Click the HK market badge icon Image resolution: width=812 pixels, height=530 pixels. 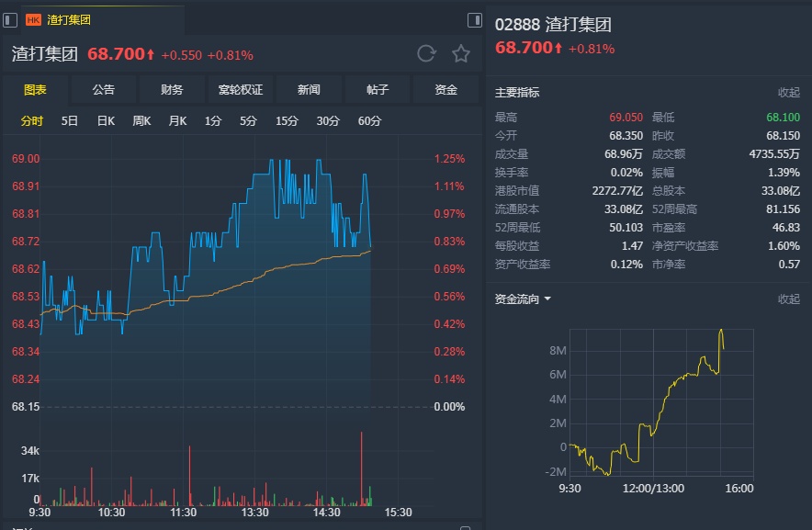[x=34, y=19]
